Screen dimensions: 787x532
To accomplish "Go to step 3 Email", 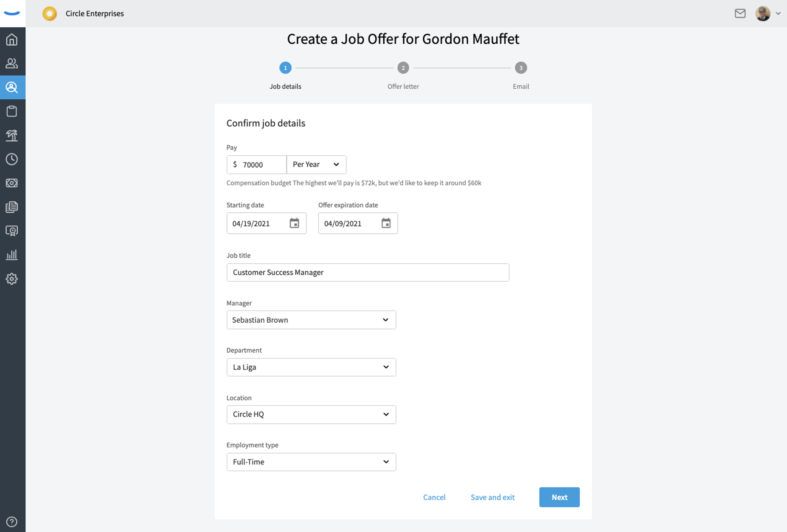I will [521, 68].
